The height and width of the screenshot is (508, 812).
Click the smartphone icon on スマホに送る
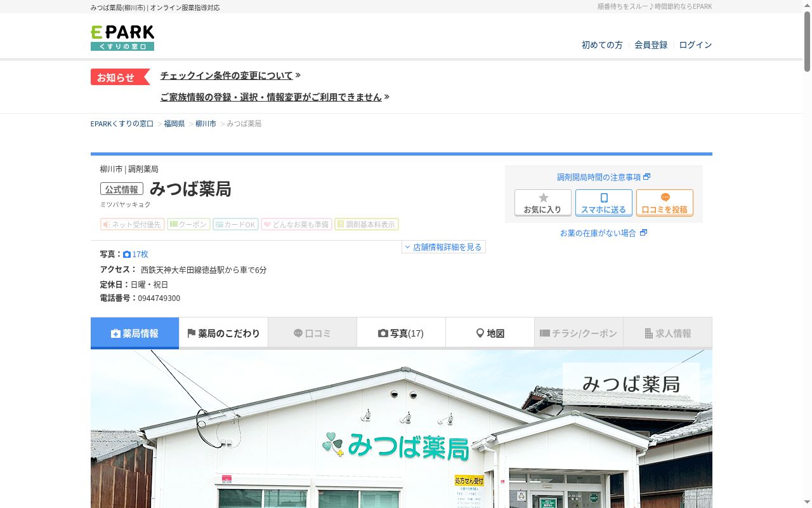pos(604,197)
